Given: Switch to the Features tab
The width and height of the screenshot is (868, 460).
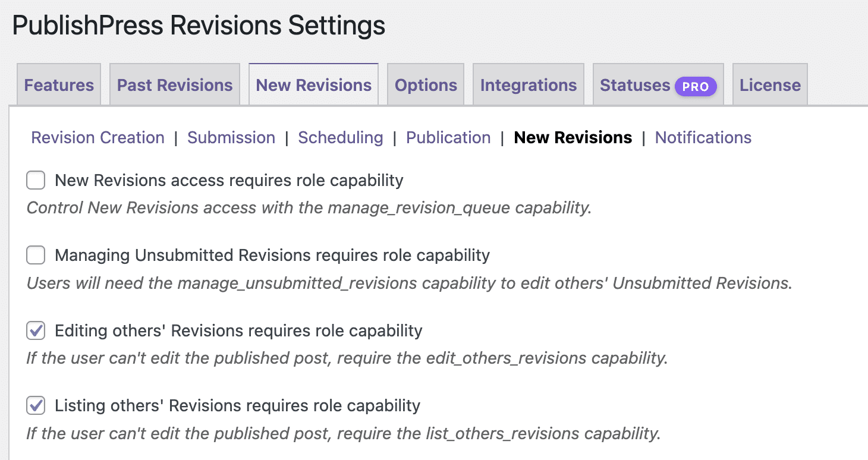Looking at the screenshot, I should [x=58, y=85].
